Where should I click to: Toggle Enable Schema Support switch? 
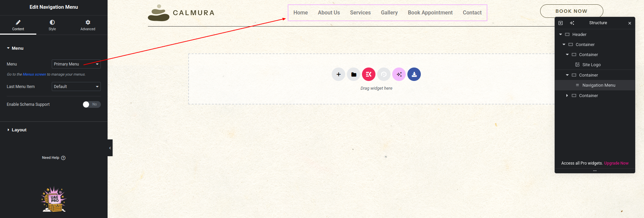point(91,104)
